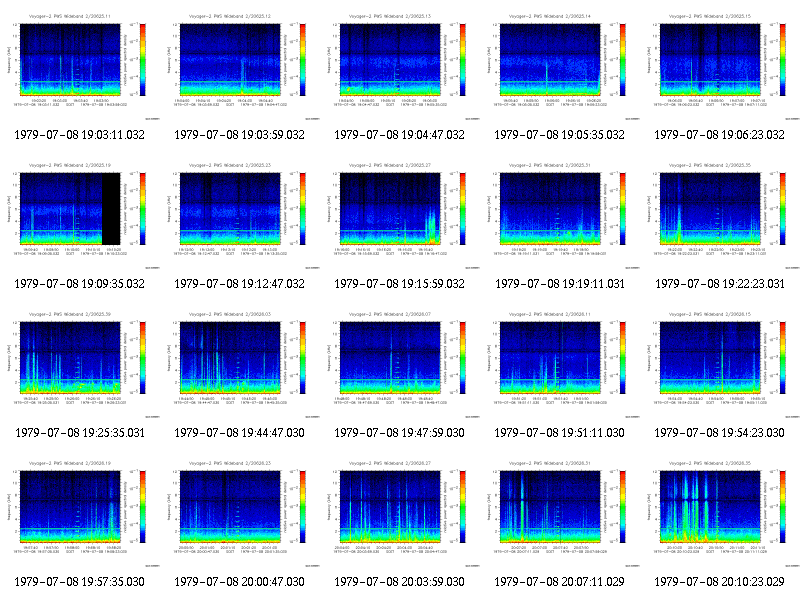Click the 1979-07-08 19:44:47.030 caption
Viewport: 800px width, 596px height.
(239, 433)
